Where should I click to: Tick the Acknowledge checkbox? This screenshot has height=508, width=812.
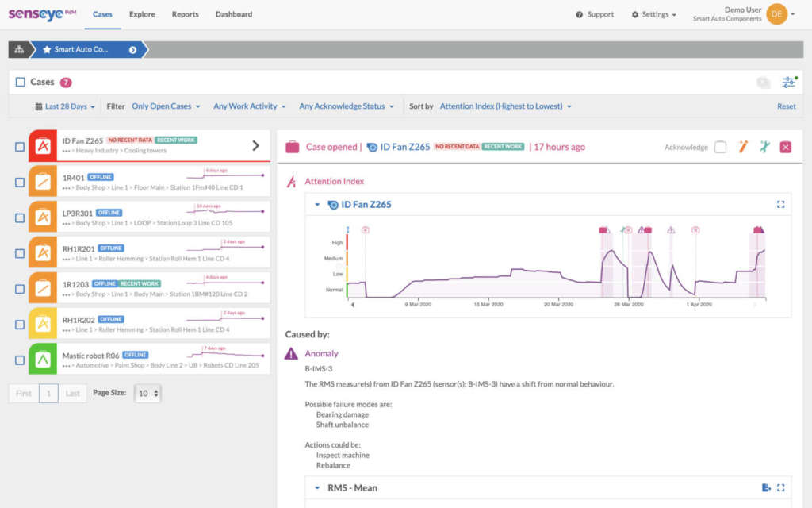pos(720,147)
